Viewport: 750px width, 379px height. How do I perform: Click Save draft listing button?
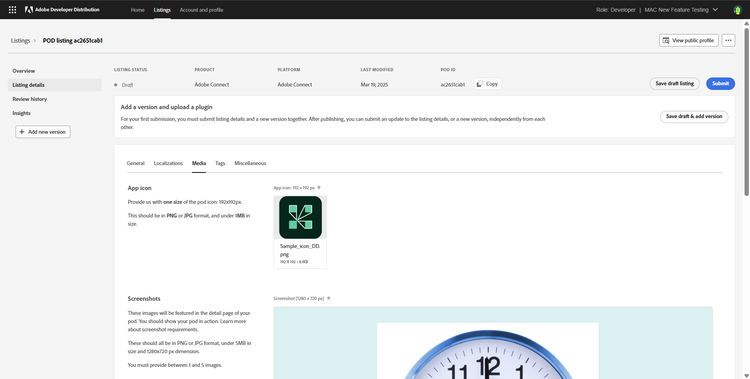click(674, 84)
